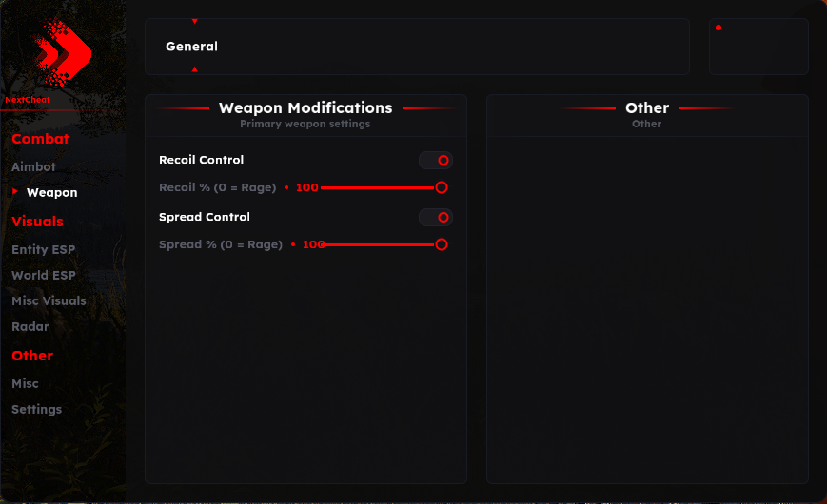Toggle the Spread Control switch
Viewport: 827px width, 504px height.
pos(436,217)
